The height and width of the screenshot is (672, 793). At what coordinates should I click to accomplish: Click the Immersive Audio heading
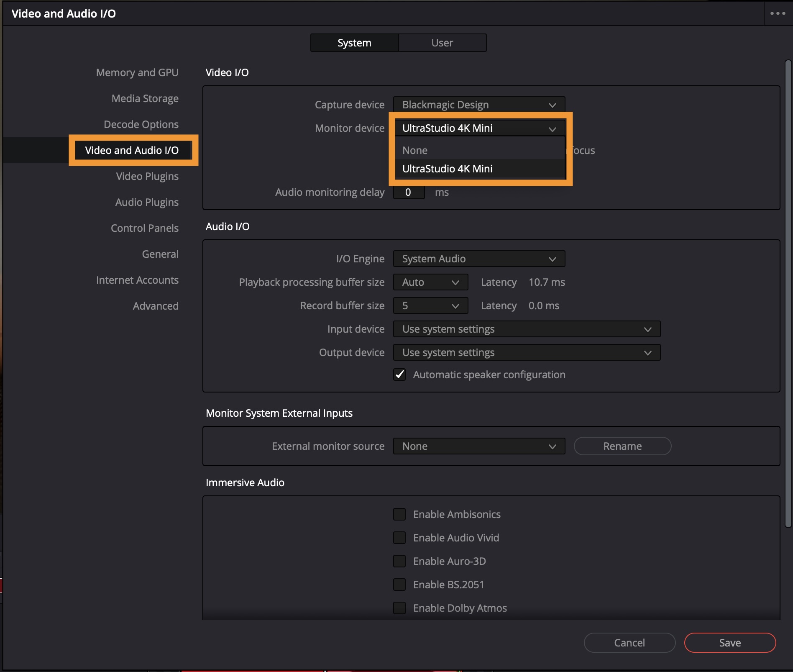coord(245,482)
